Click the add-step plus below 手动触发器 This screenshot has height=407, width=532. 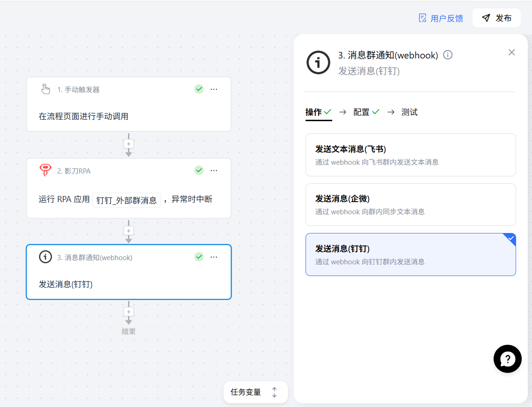[x=129, y=144]
